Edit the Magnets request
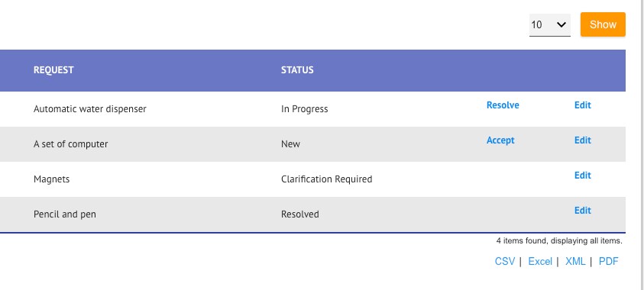This screenshot has width=644, height=290. 582,176
